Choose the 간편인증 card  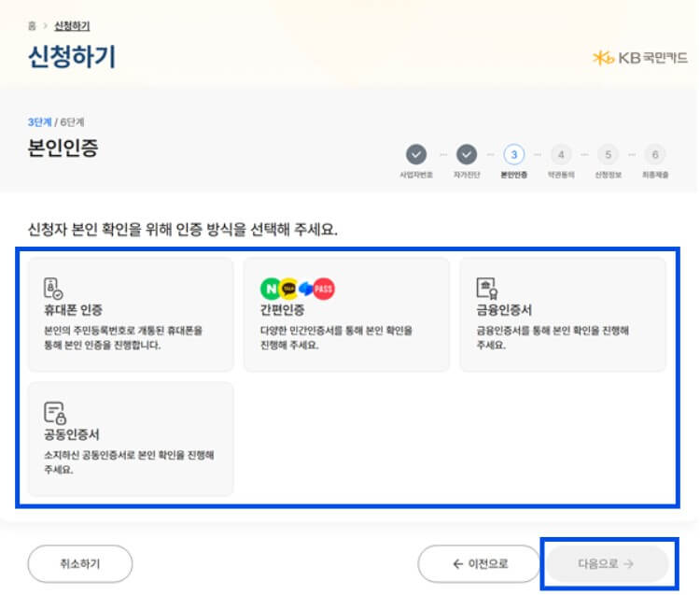[x=346, y=315]
